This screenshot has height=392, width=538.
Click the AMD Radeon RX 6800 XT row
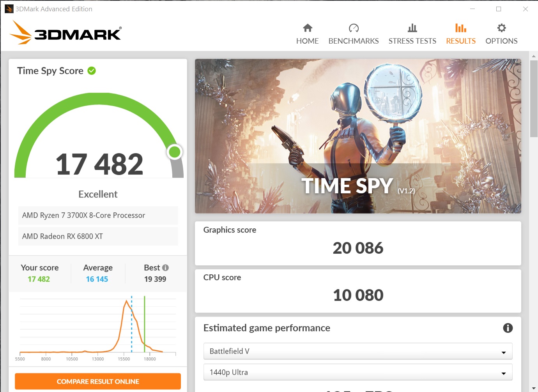(x=98, y=237)
